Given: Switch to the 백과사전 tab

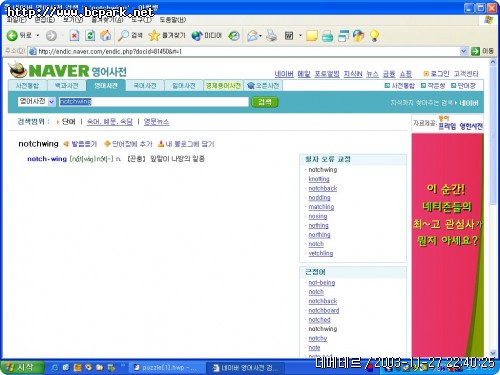Looking at the screenshot, I should (67, 86).
